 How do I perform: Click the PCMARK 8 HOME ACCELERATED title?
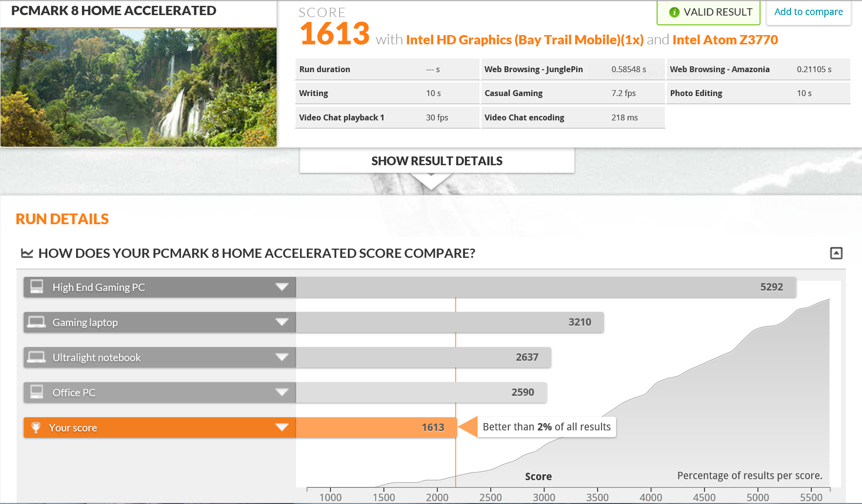114,11
